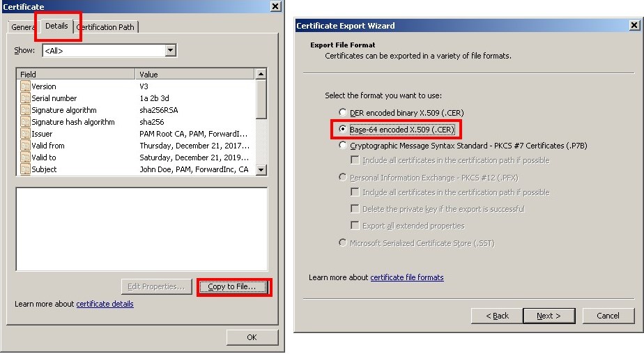Open the Show dropdown list
This screenshot has width=644, height=354.
171,50
